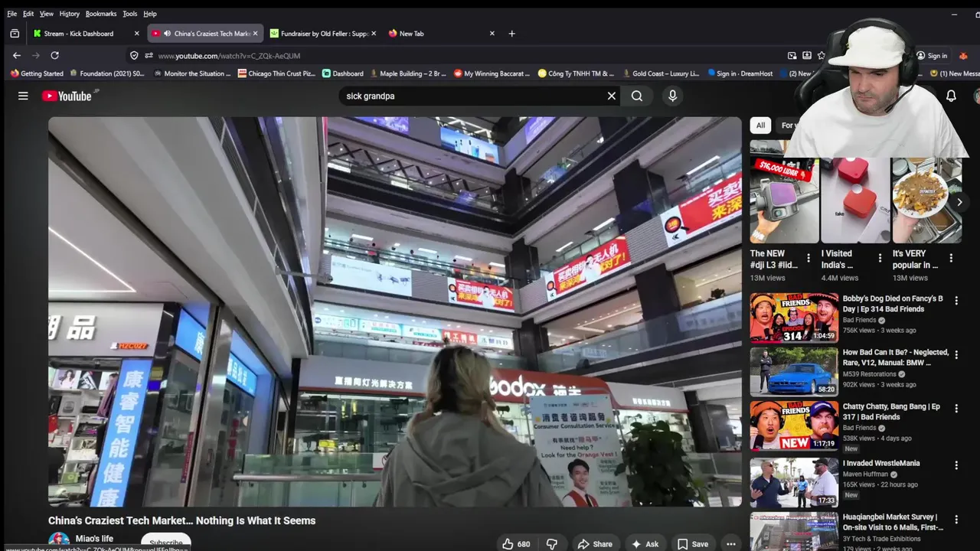Open picture-in-picture icon in address bar

[792, 55]
